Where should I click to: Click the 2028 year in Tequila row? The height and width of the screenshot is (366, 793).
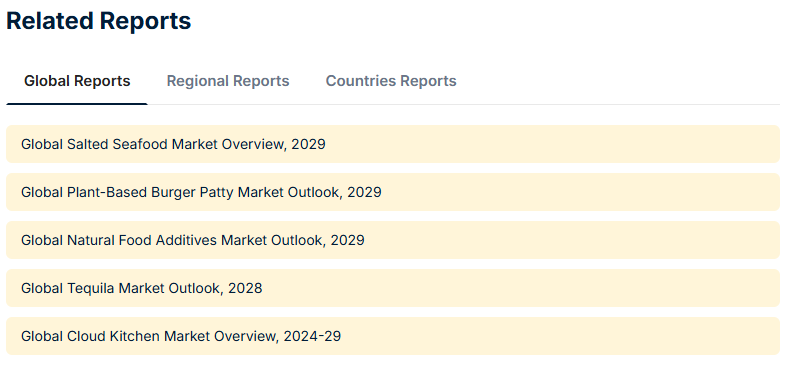click(245, 288)
